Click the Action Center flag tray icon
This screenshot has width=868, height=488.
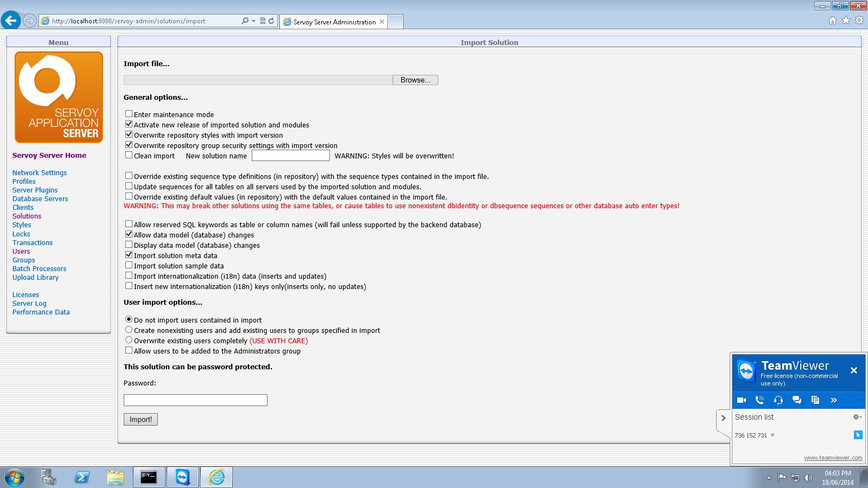(x=782, y=478)
